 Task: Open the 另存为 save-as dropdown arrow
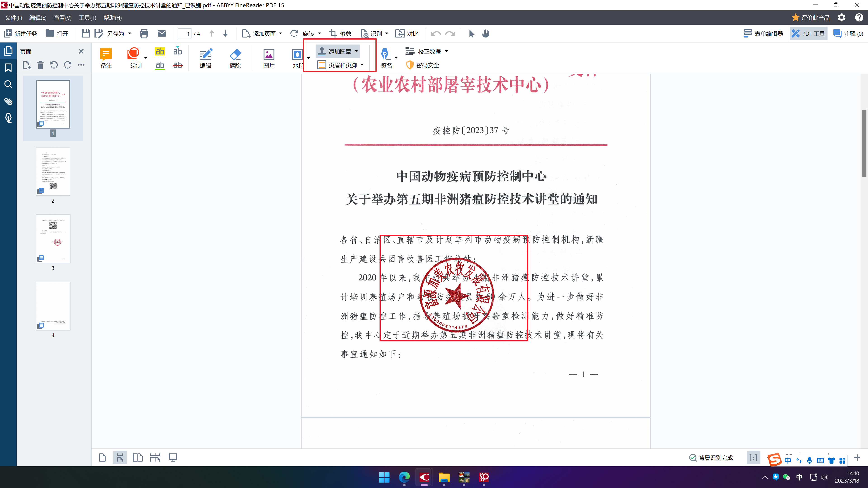(130, 34)
